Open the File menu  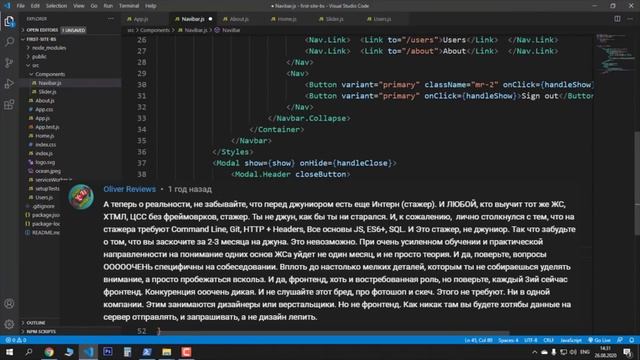click(x=20, y=6)
